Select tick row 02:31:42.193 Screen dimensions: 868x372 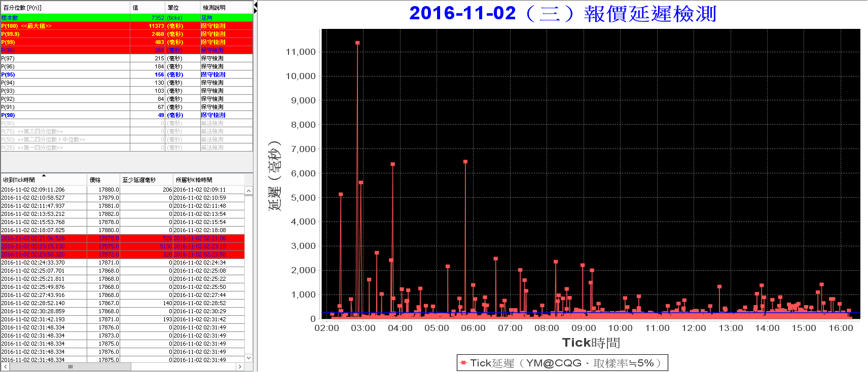coord(123,319)
